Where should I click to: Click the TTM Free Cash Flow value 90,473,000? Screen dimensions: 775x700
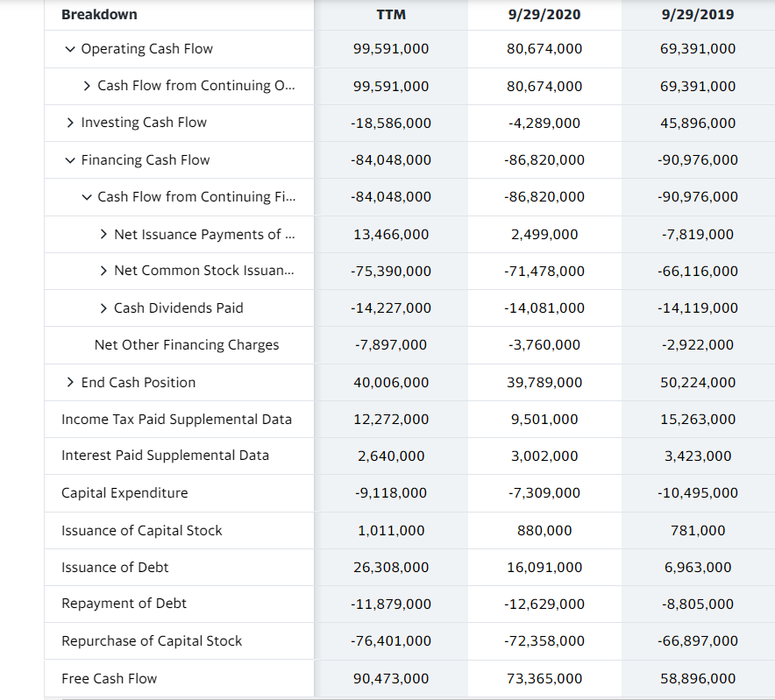[x=391, y=678]
